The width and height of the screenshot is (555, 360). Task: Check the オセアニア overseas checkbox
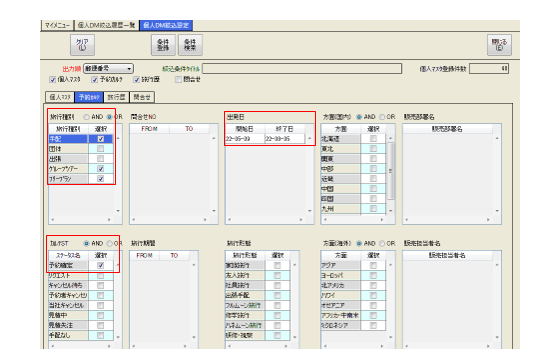click(x=373, y=305)
